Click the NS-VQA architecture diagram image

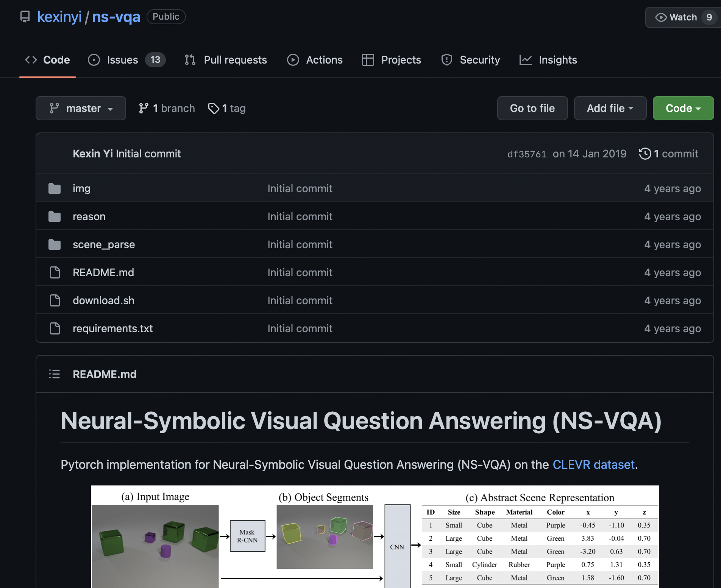[375, 537]
